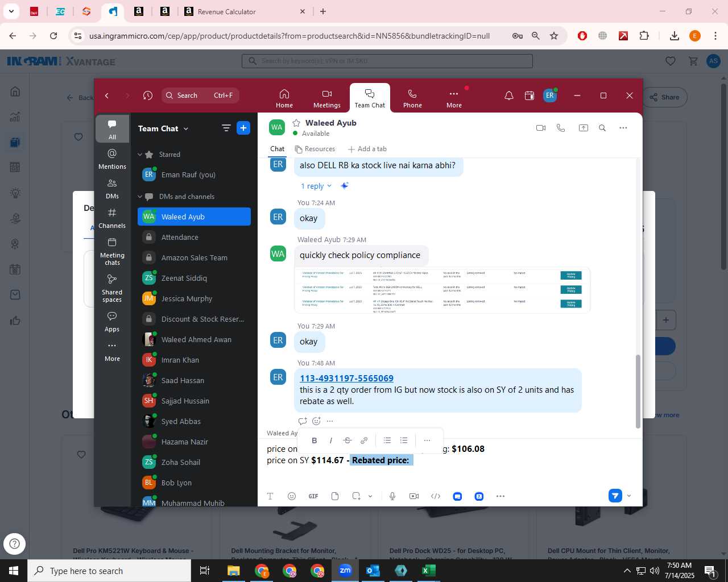Open the policy compliance image thumbnail

tap(442, 290)
